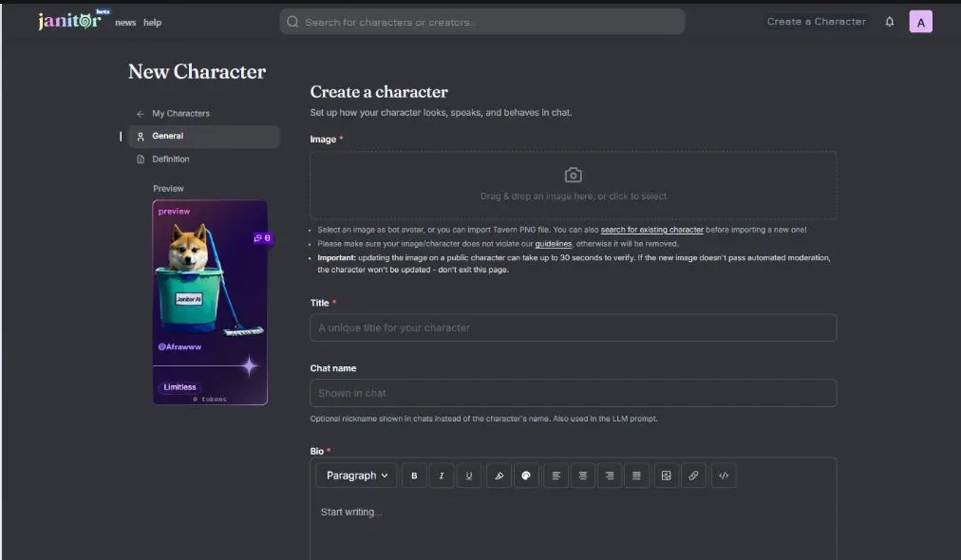Focus the Title input field
This screenshot has width=961, height=560.
573,327
